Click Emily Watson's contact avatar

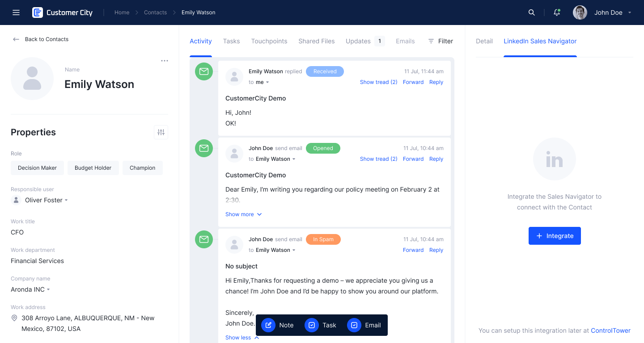coord(32,79)
